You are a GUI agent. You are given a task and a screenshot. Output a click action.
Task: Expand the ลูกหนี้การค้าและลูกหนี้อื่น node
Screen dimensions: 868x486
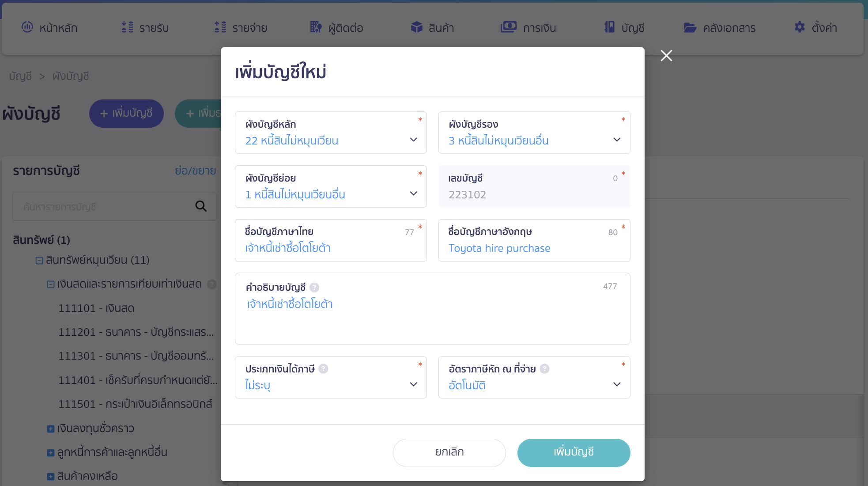(x=51, y=453)
